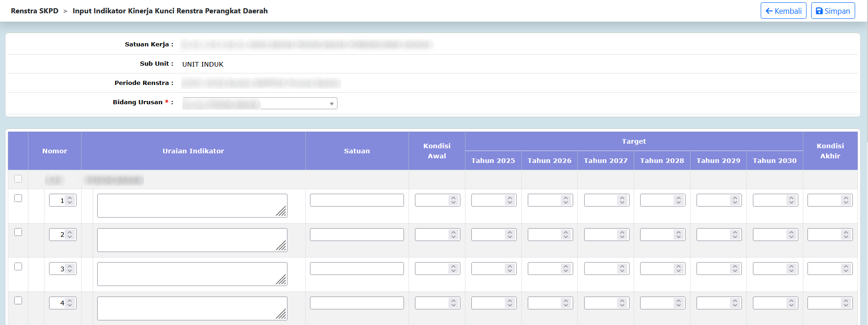Click Uraian Indikator textarea in row 1

(192, 205)
